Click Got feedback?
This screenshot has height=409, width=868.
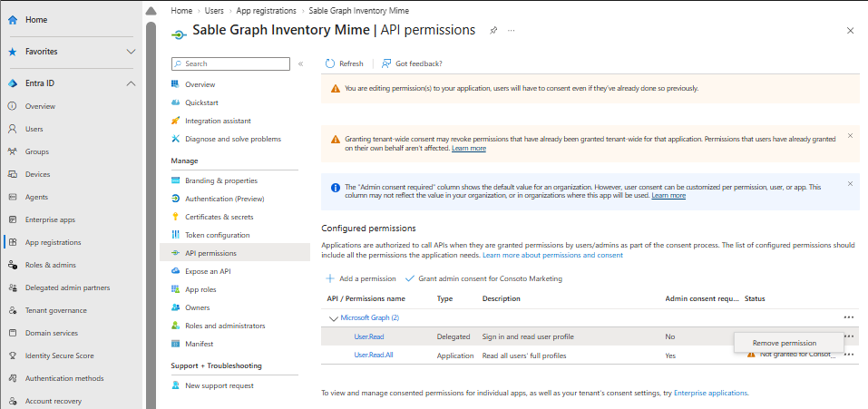412,63
